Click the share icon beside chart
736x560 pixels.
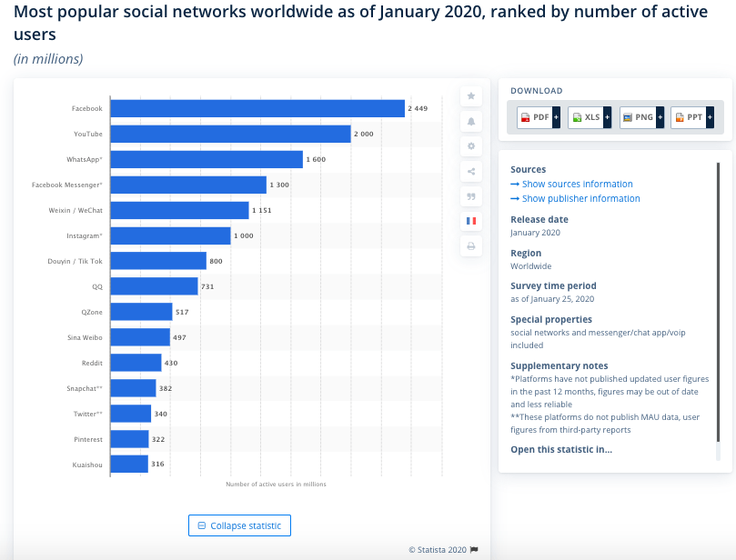coord(471,171)
